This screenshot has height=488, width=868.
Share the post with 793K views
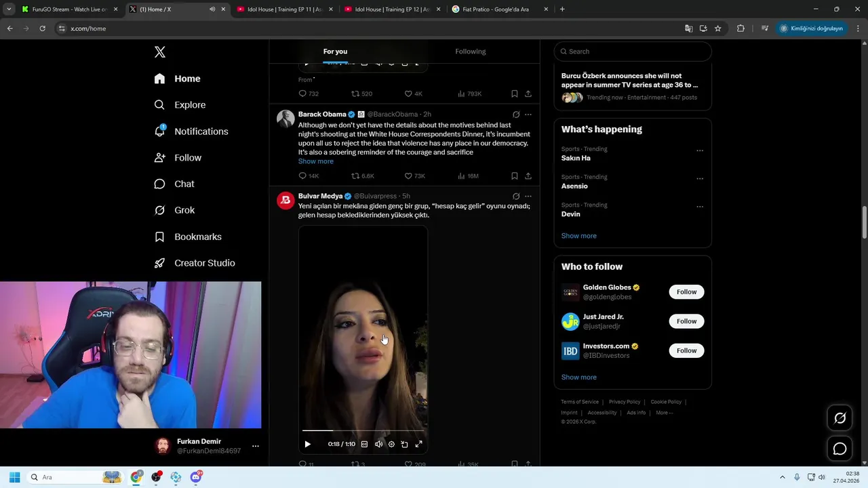(x=528, y=94)
